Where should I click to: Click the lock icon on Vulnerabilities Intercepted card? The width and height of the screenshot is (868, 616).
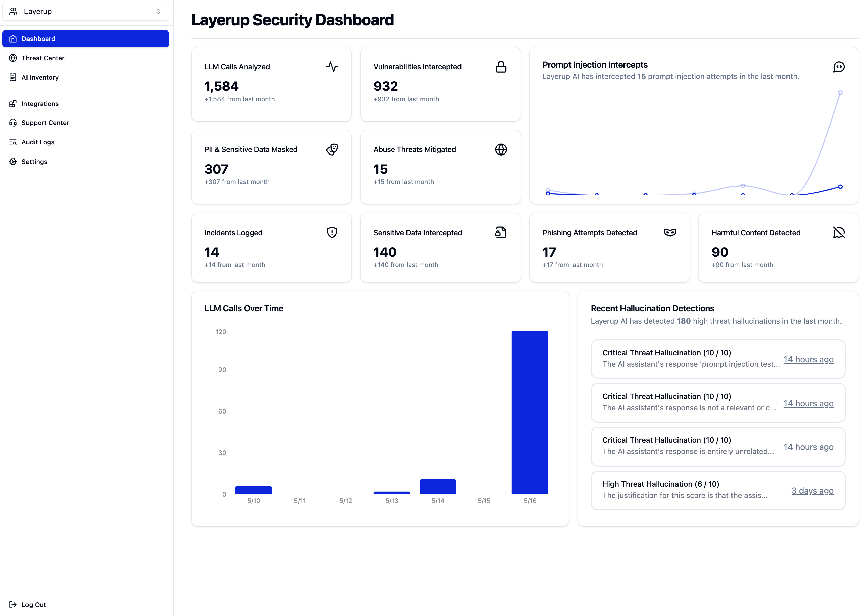501,67
